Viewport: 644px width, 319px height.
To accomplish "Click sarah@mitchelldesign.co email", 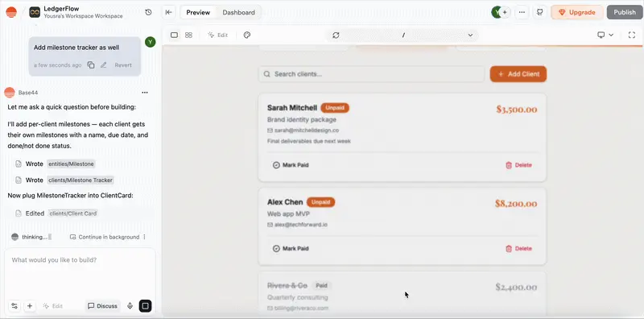I will 307,130.
